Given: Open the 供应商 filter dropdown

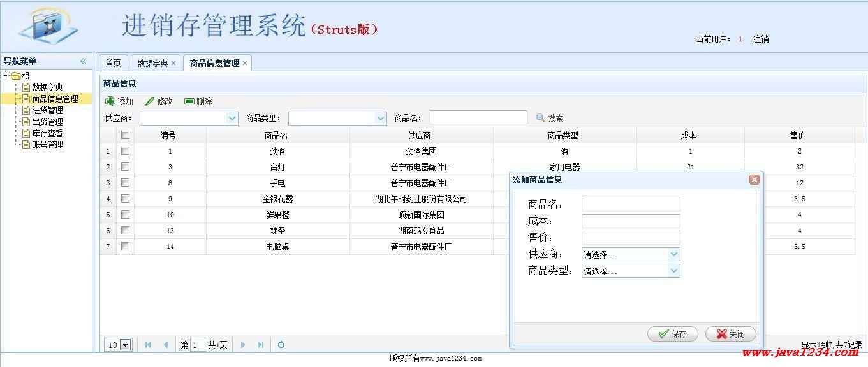Looking at the screenshot, I should [232, 118].
